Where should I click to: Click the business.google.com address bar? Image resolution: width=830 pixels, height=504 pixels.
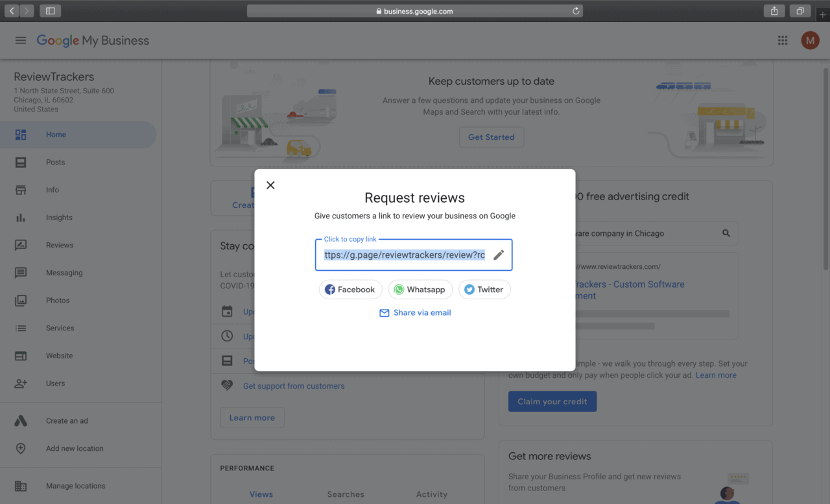pos(415,11)
